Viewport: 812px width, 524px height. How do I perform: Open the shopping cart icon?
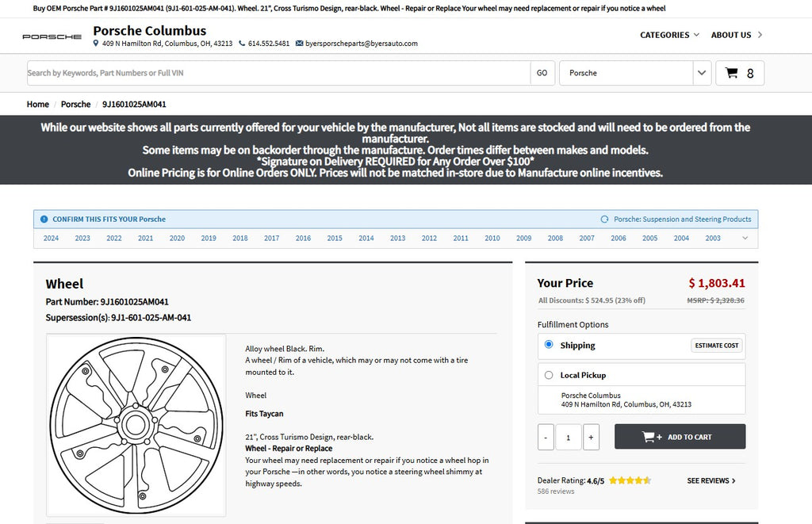pos(731,73)
